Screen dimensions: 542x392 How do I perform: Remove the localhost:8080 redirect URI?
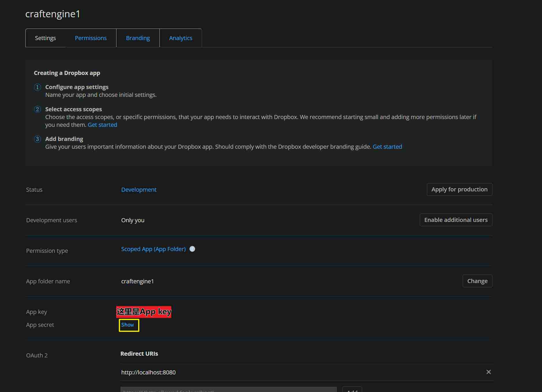click(x=488, y=372)
